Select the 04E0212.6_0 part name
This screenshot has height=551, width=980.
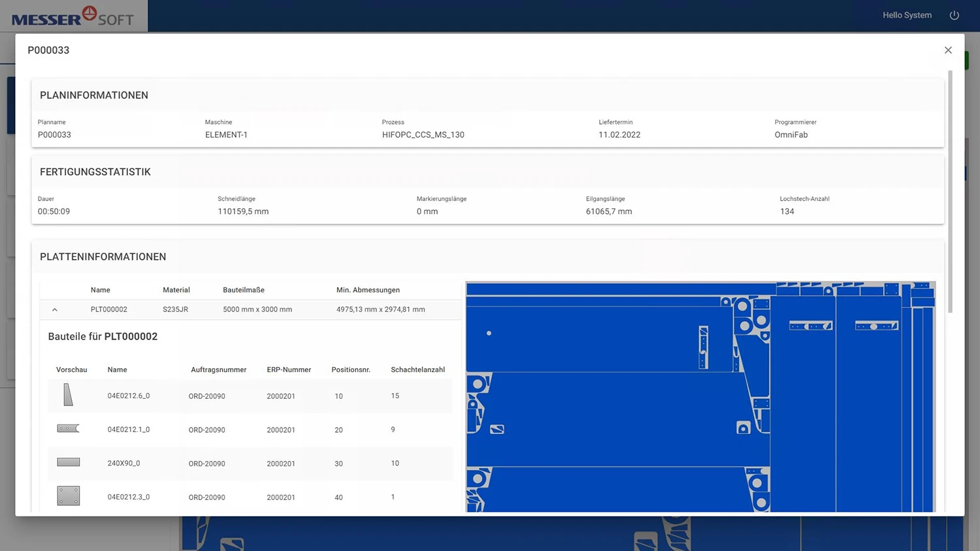pyautogui.click(x=129, y=396)
